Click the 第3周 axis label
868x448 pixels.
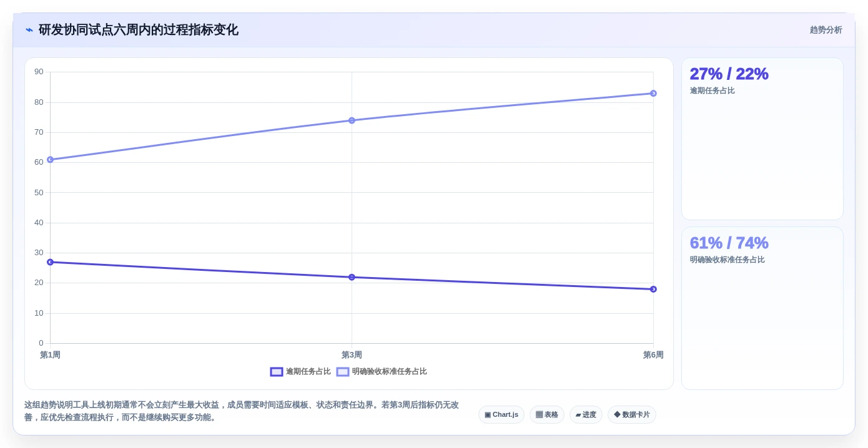click(x=352, y=355)
